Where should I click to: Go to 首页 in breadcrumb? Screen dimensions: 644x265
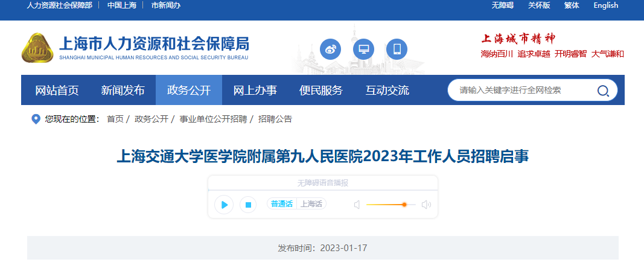click(115, 120)
